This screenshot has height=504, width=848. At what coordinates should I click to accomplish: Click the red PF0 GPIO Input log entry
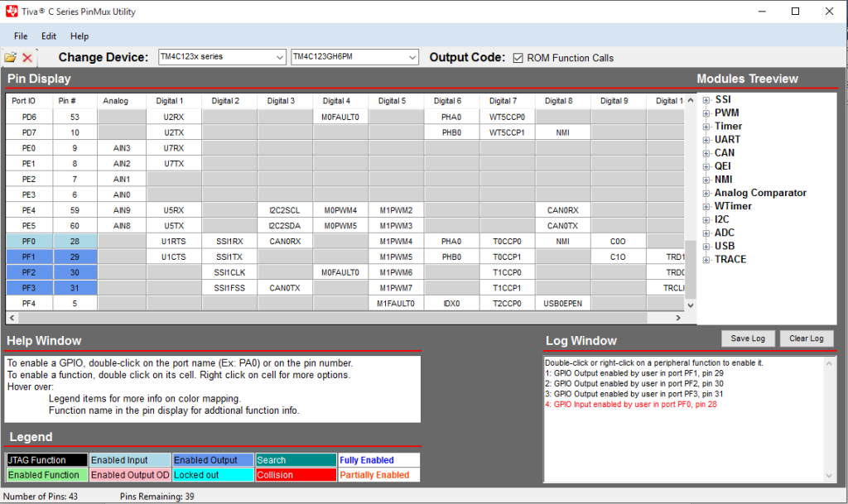[x=631, y=405]
